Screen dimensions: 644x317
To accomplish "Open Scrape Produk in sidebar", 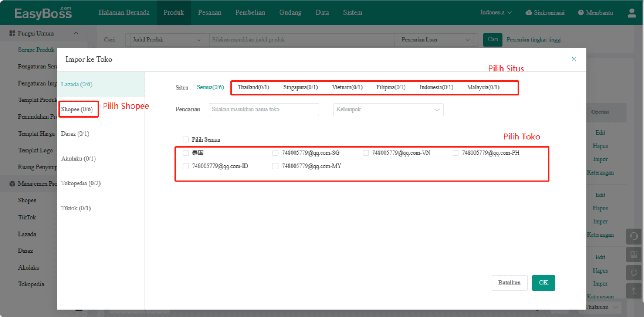I will click(x=36, y=50).
